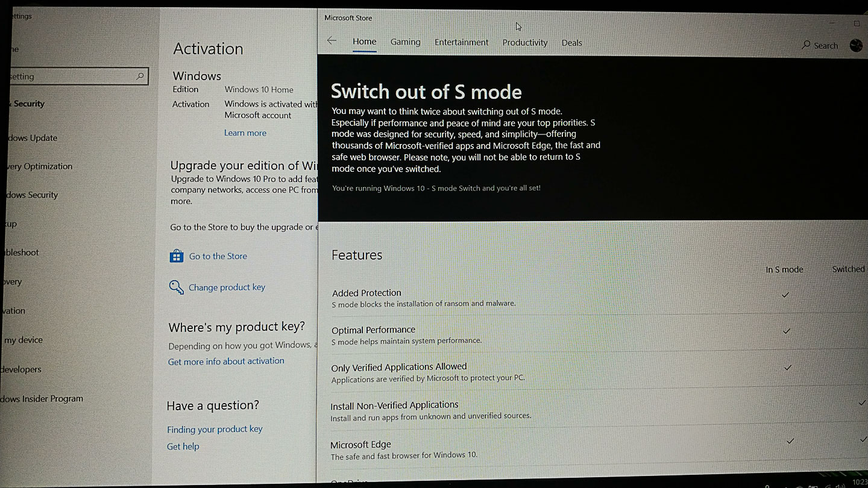Click the In S mode checkmark for Added Protection
The image size is (868, 488).
coord(785,295)
